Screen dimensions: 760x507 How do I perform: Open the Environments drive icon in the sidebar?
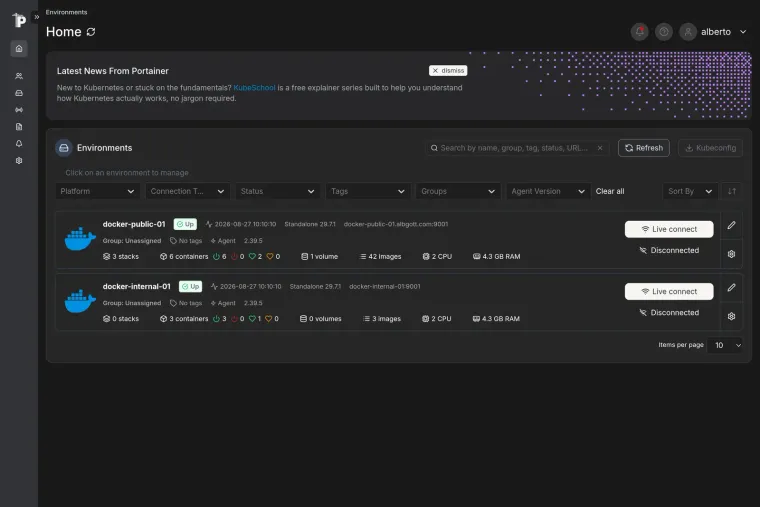coord(19,93)
